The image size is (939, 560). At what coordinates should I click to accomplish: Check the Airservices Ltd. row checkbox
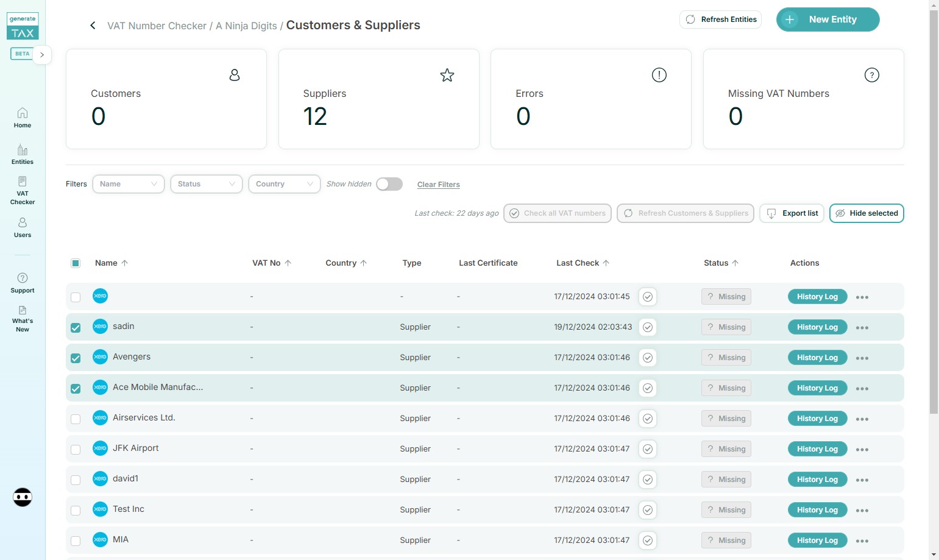(x=76, y=419)
